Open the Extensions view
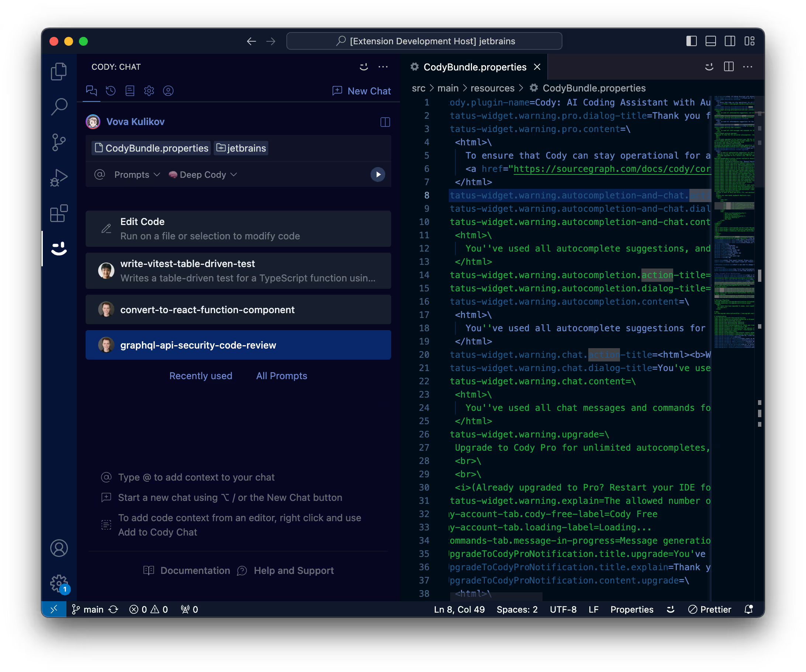The width and height of the screenshot is (806, 672). tap(59, 214)
